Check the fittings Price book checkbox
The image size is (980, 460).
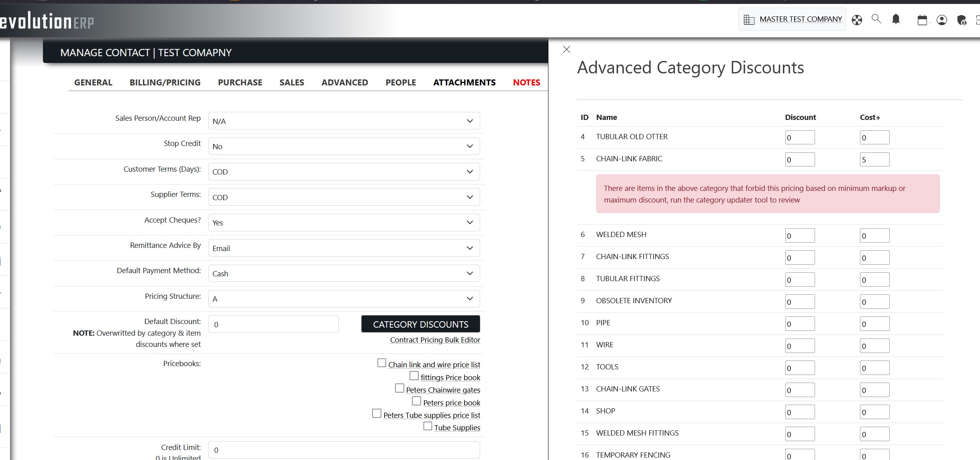(x=414, y=376)
